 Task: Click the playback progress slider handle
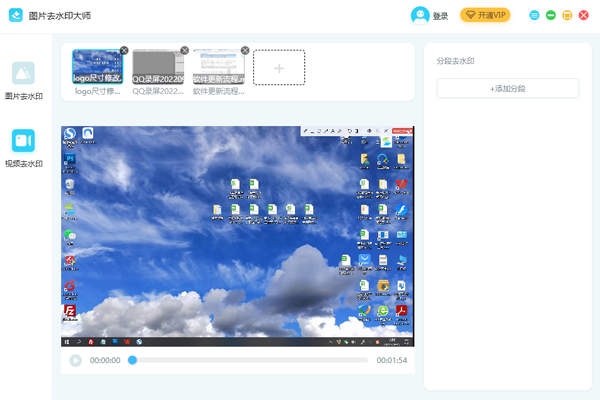[x=132, y=360]
